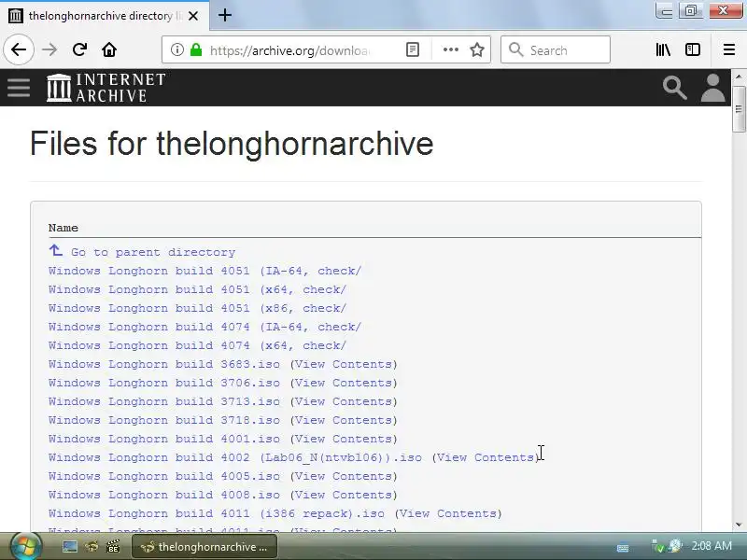Screen dimensions: 747x560
Task: Toggle the sidebar view icon
Action: tap(693, 49)
